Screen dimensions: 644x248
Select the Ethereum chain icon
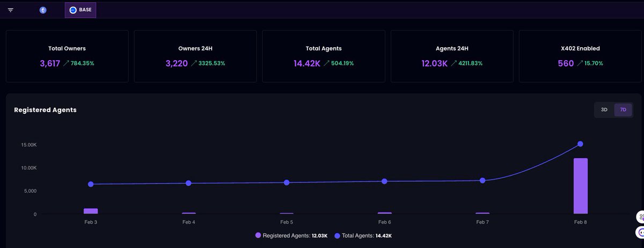point(43,10)
